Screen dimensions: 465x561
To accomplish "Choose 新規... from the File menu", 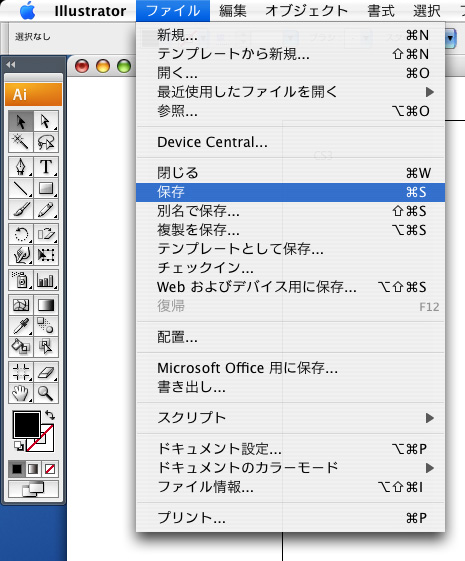I will (290, 35).
